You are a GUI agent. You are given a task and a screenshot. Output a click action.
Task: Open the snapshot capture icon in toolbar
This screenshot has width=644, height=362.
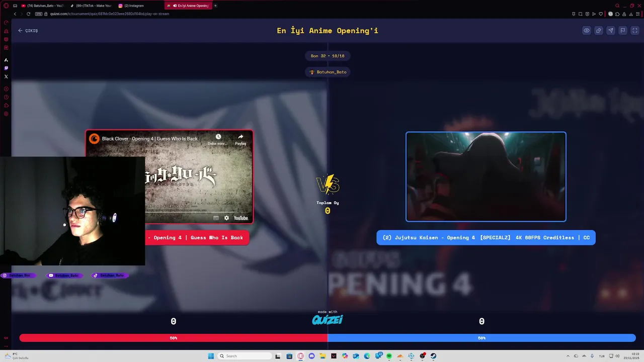click(x=580, y=14)
